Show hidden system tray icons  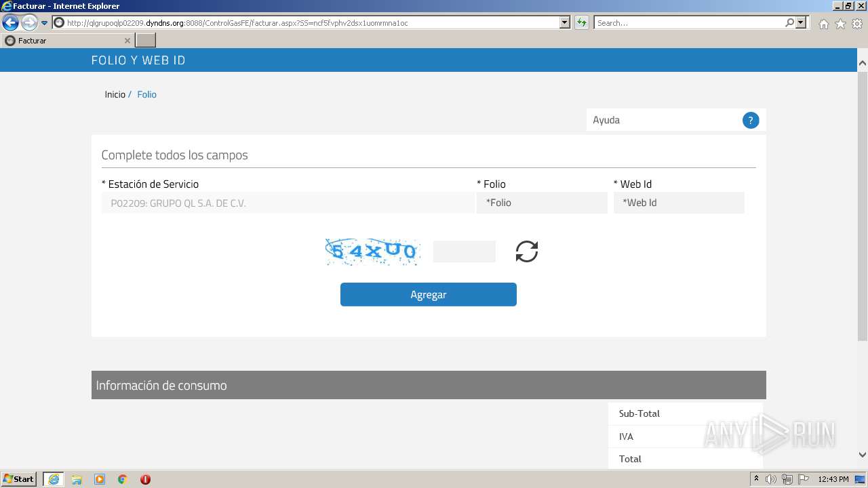[x=756, y=479]
